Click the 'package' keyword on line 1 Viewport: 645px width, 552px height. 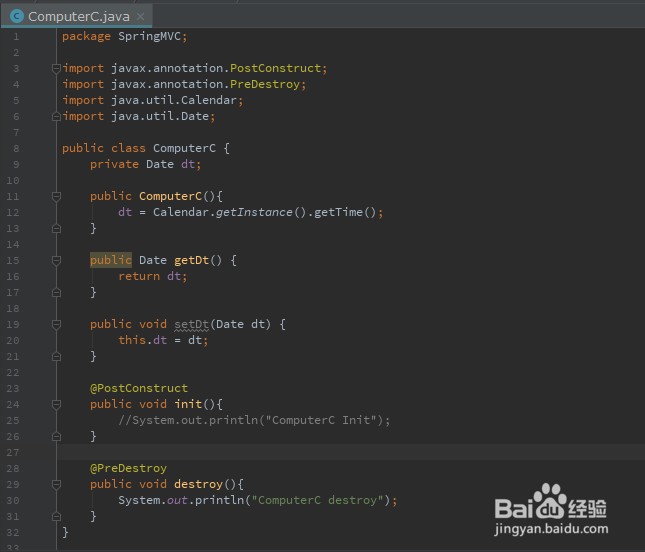[86, 37]
